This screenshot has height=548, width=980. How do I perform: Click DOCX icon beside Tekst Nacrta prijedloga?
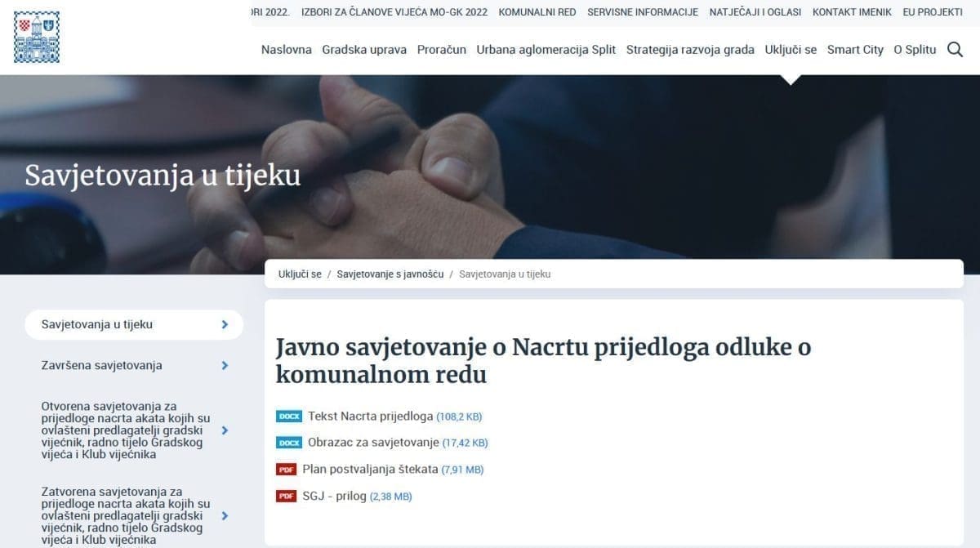point(289,417)
